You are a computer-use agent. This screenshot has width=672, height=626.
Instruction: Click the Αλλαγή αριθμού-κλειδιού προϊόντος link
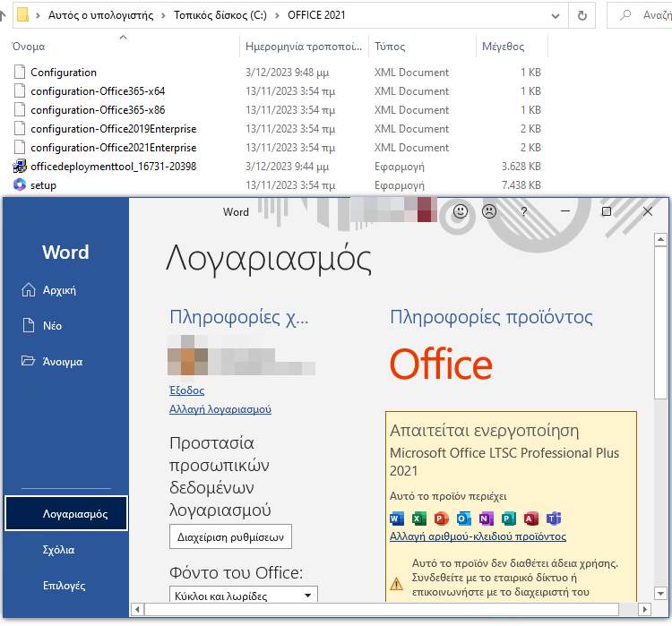pyautogui.click(x=478, y=536)
